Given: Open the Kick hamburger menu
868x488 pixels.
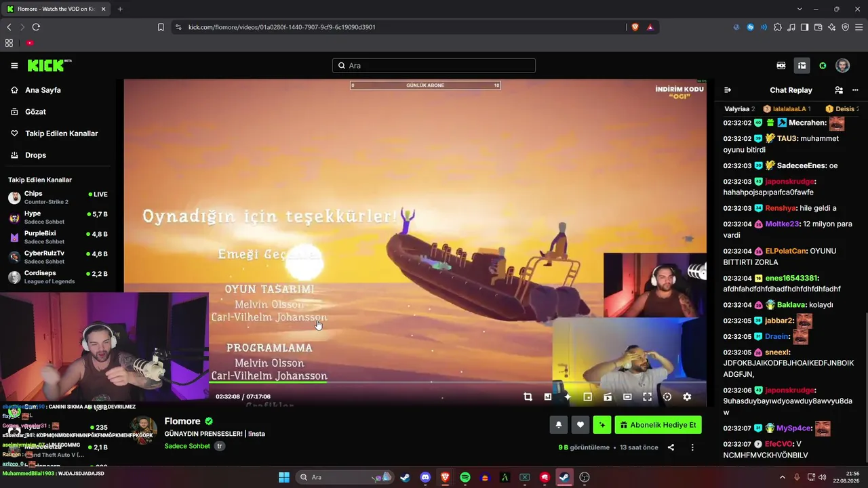Looking at the screenshot, I should coord(14,66).
